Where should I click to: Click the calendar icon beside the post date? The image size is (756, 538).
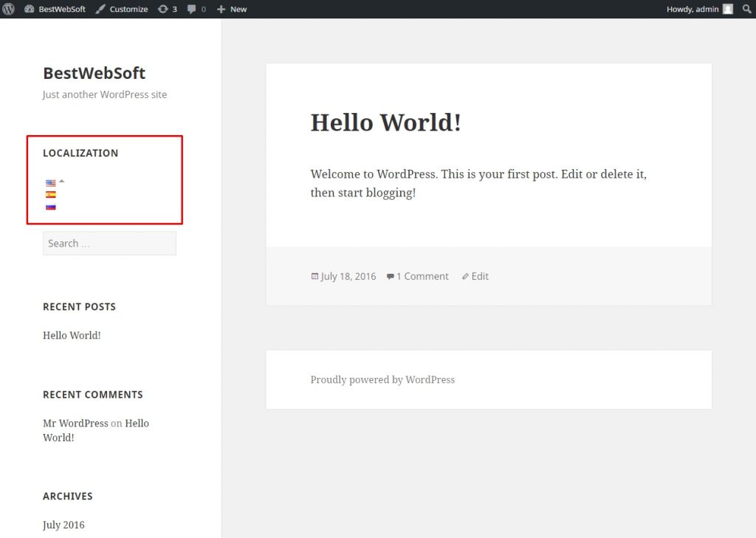[315, 276]
